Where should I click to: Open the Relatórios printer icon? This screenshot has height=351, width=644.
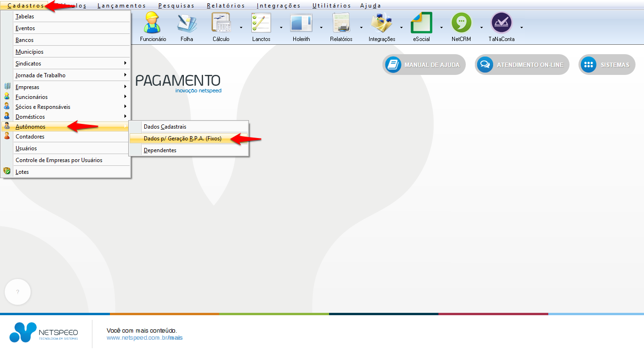coord(341,23)
